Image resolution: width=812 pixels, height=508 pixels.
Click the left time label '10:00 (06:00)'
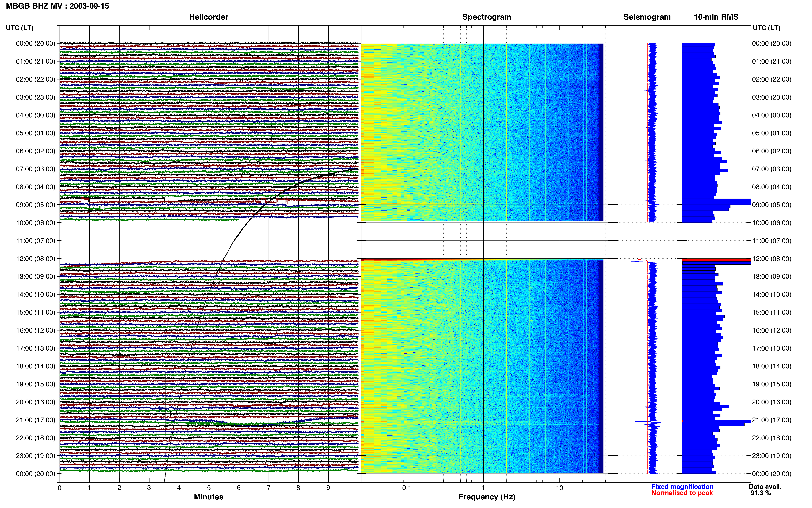point(36,223)
